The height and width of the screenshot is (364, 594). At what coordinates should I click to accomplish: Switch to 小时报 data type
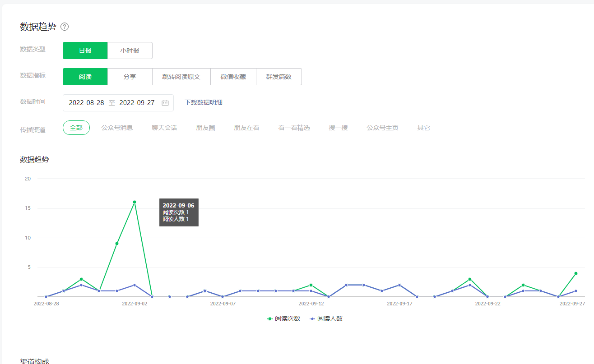[130, 51]
